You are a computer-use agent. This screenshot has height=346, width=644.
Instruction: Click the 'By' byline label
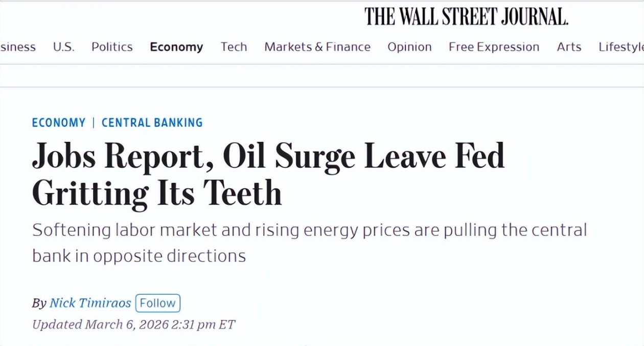[39, 303]
